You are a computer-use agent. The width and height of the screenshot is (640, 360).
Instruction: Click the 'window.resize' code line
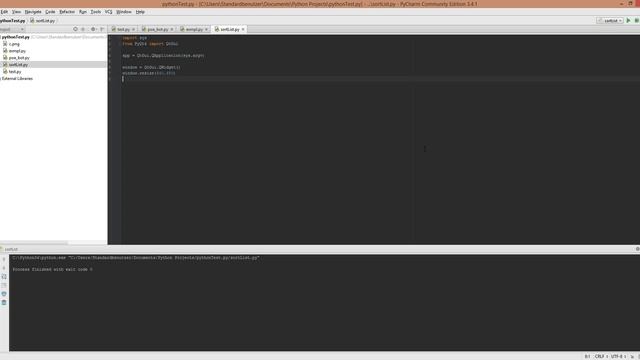tap(149, 73)
